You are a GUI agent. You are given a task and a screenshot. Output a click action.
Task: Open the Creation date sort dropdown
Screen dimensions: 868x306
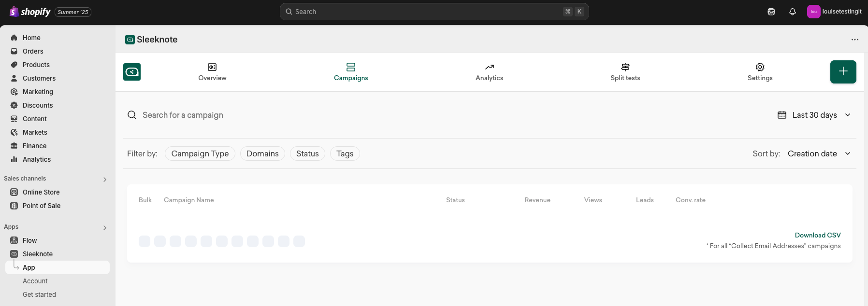(819, 153)
